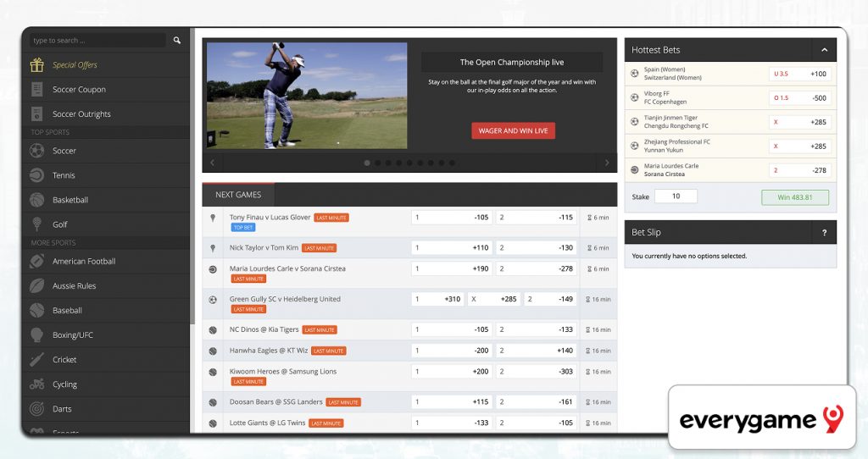Image resolution: width=868 pixels, height=459 pixels.
Task: Select the Golf tee icon in sidebar
Action: pos(37,224)
